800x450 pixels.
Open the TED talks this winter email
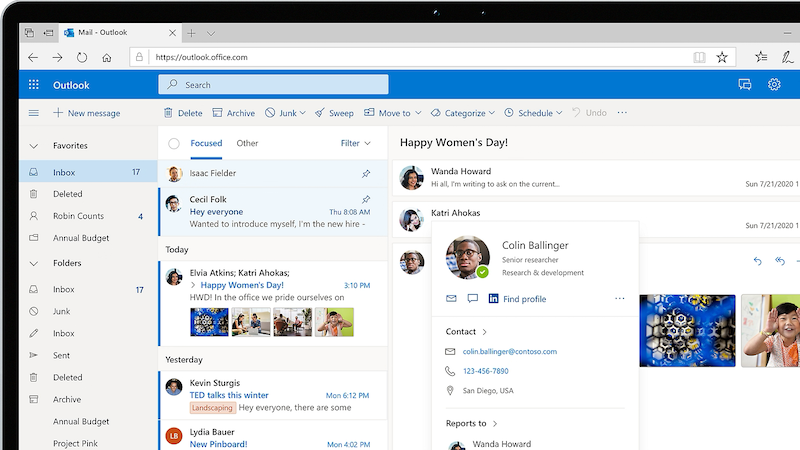pos(273,395)
